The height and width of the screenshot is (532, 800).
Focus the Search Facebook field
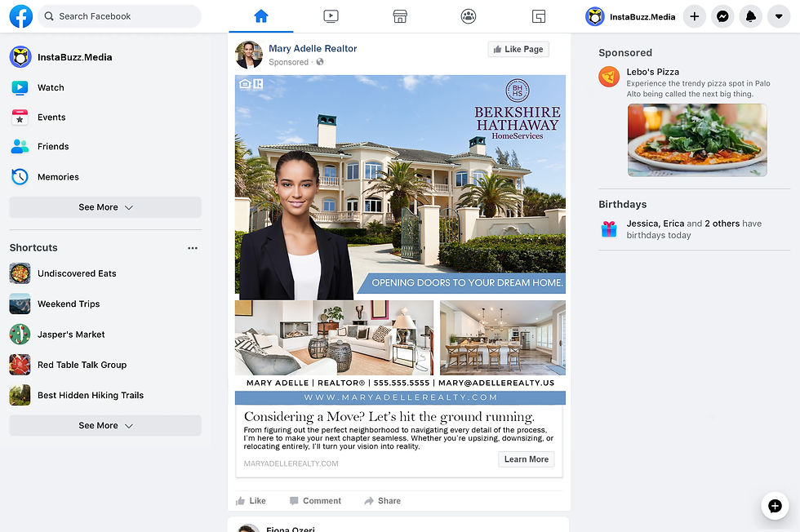point(119,16)
